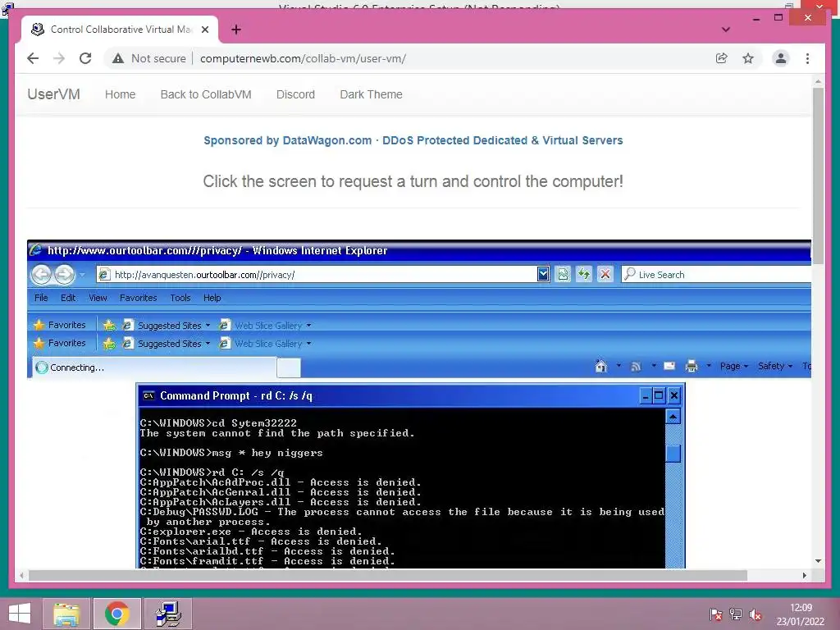
Task: Select the Control Collaborative Virtual Machine tab
Action: tap(120, 30)
